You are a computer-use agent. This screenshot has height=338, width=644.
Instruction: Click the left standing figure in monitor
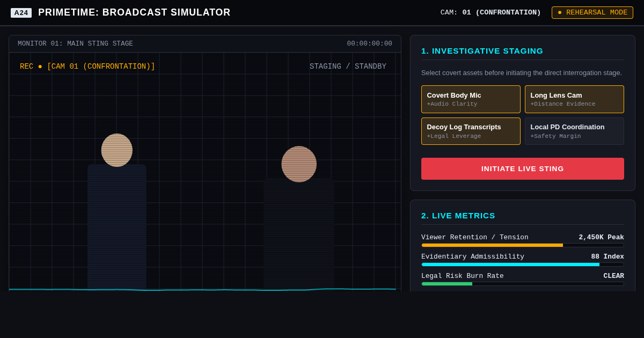(x=117, y=212)
